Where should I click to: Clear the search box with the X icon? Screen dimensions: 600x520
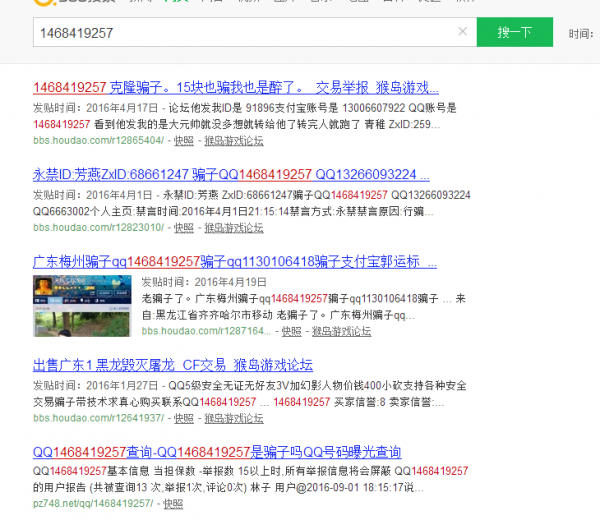point(463,31)
